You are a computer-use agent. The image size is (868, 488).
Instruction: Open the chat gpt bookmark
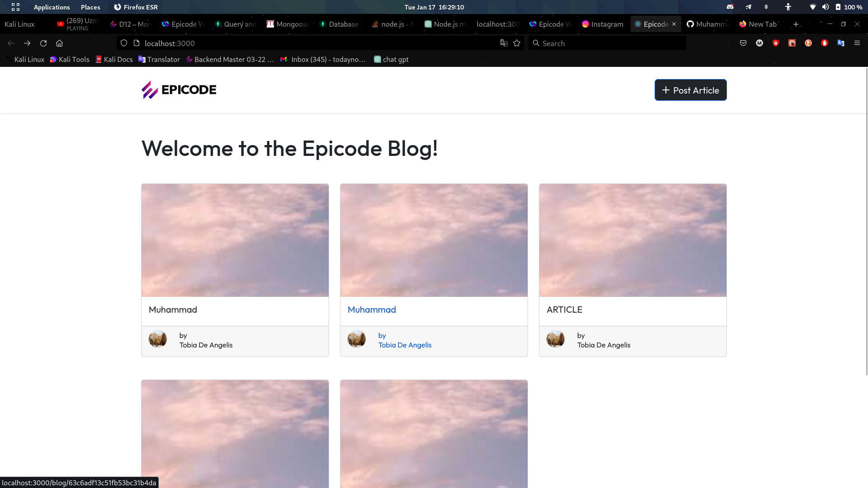[x=391, y=60]
